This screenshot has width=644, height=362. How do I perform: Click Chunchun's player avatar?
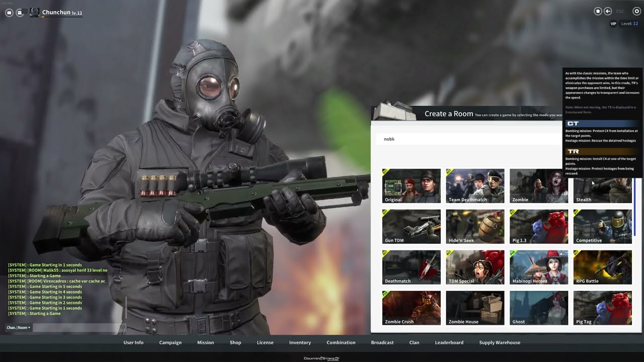click(34, 12)
